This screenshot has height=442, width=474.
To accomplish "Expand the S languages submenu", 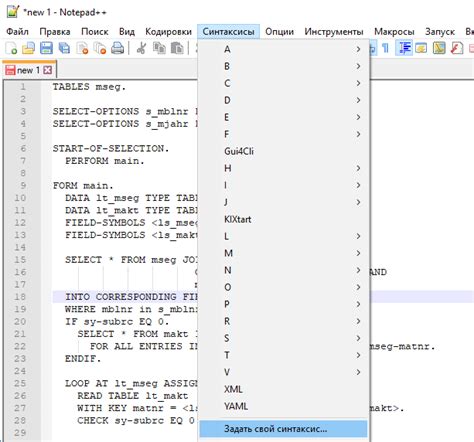I will 283,338.
